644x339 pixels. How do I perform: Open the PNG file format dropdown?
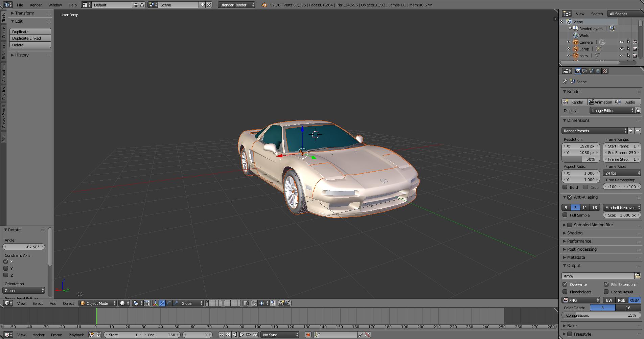[x=580, y=300]
